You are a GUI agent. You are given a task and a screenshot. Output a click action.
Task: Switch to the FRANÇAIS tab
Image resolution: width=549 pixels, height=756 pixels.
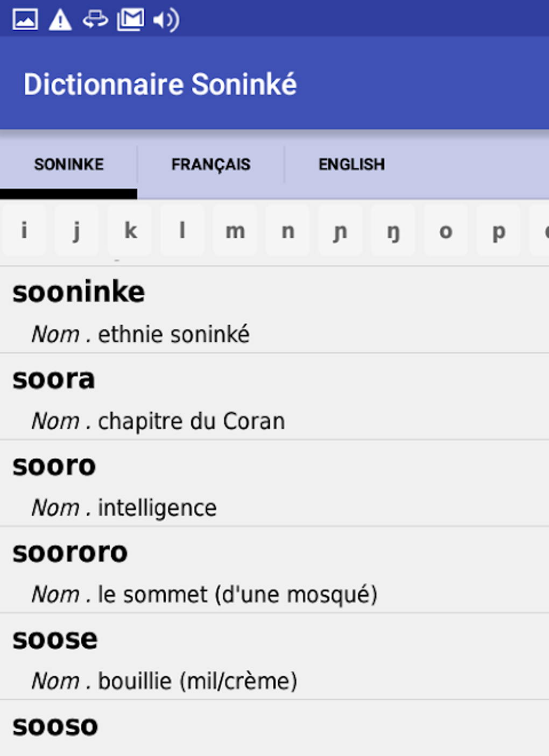(210, 164)
